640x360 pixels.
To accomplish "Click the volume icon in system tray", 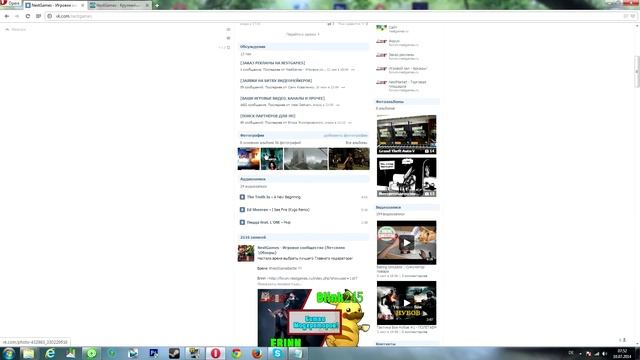I will pos(604,354).
